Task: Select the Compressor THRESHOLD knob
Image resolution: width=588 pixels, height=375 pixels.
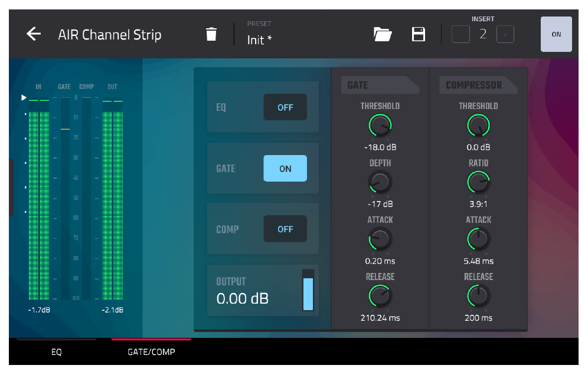Action: pos(479,126)
